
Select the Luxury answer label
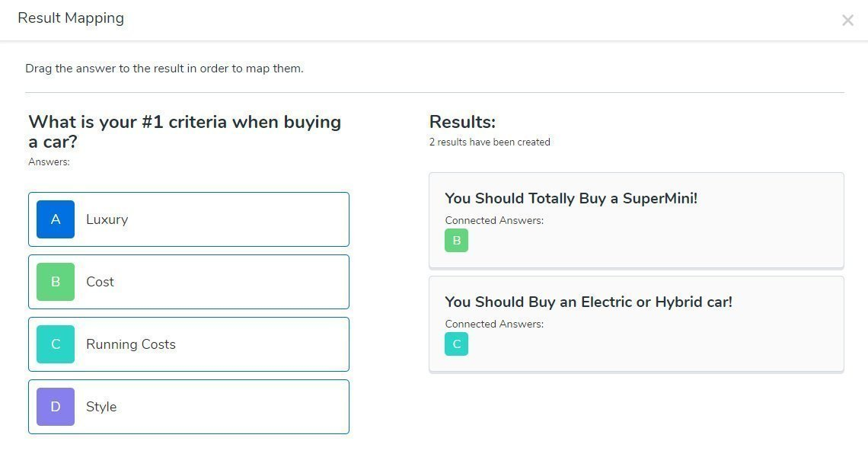(x=107, y=219)
